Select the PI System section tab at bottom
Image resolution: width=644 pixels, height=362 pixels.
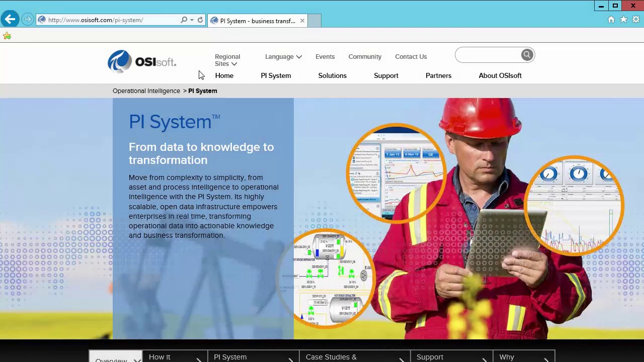[254, 356]
